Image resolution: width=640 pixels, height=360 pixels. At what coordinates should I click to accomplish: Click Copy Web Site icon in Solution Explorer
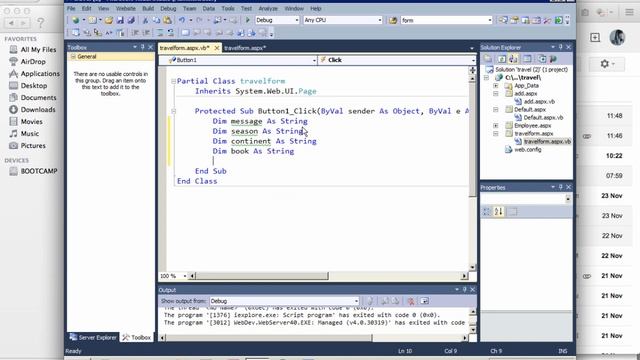(542, 59)
